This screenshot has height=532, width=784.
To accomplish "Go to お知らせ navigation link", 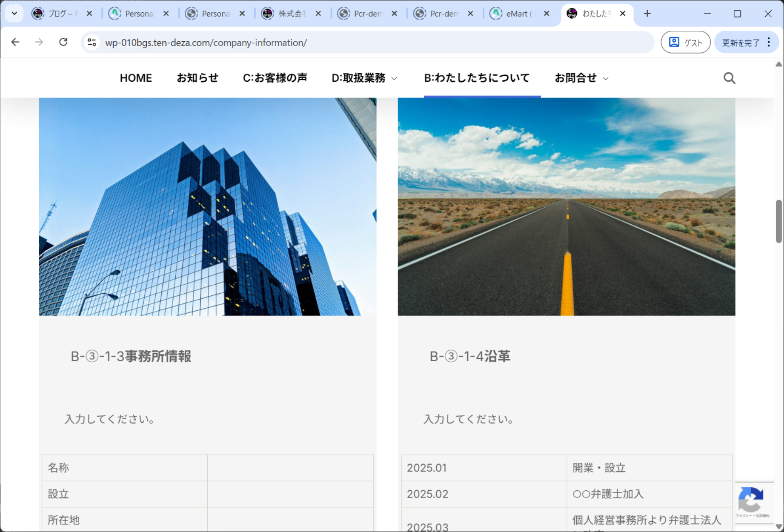I will point(197,78).
